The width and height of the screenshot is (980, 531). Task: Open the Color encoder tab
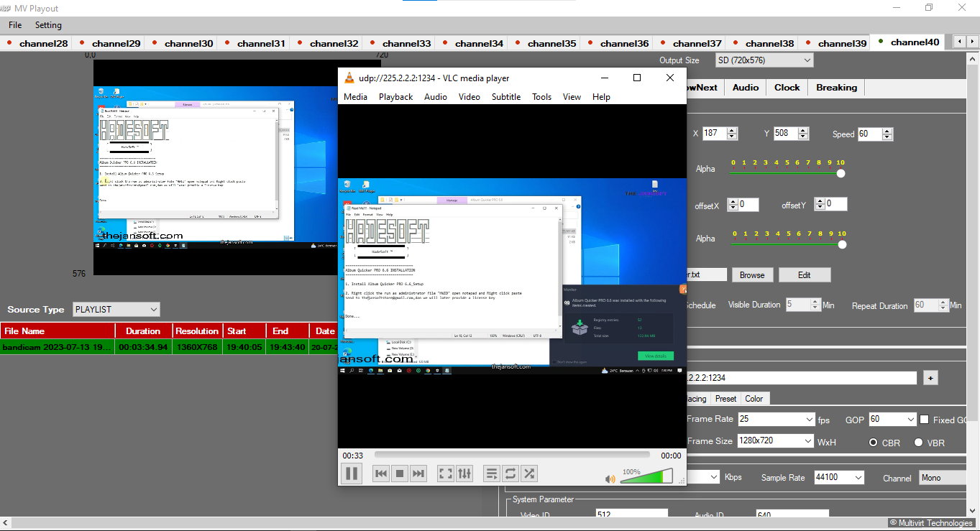[754, 398]
